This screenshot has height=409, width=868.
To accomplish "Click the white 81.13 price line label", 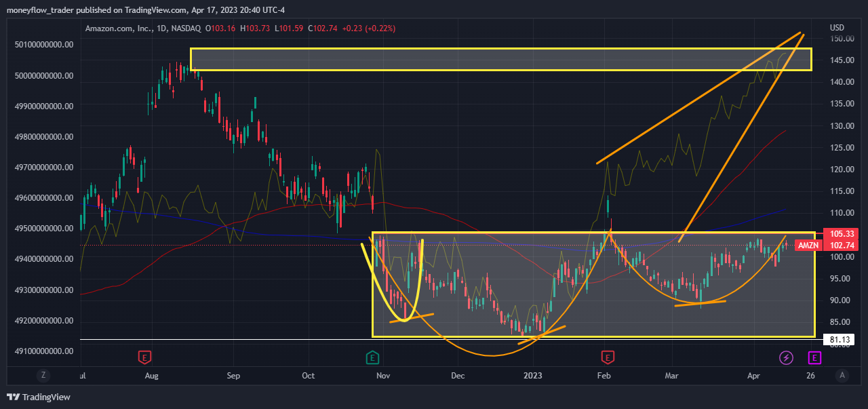I will click(840, 339).
